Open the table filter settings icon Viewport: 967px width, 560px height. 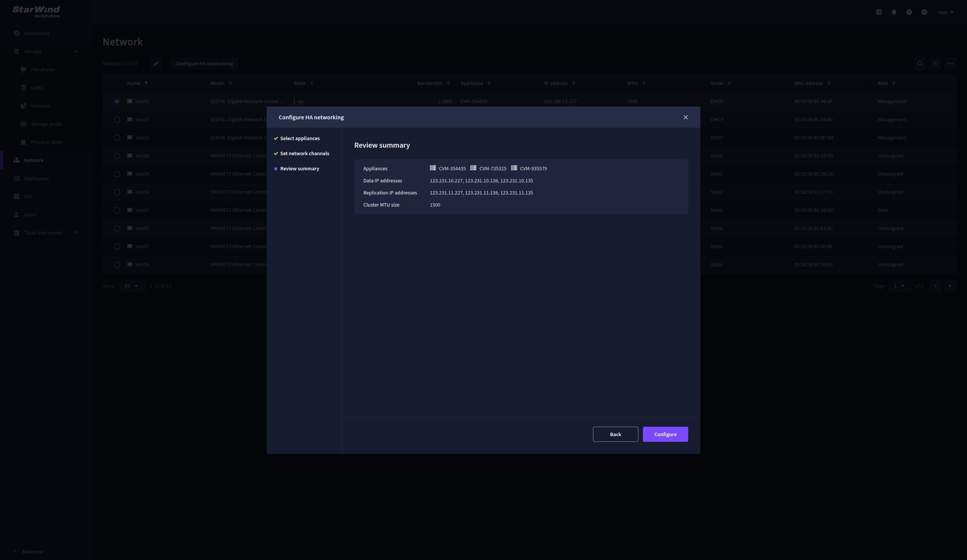coord(935,64)
